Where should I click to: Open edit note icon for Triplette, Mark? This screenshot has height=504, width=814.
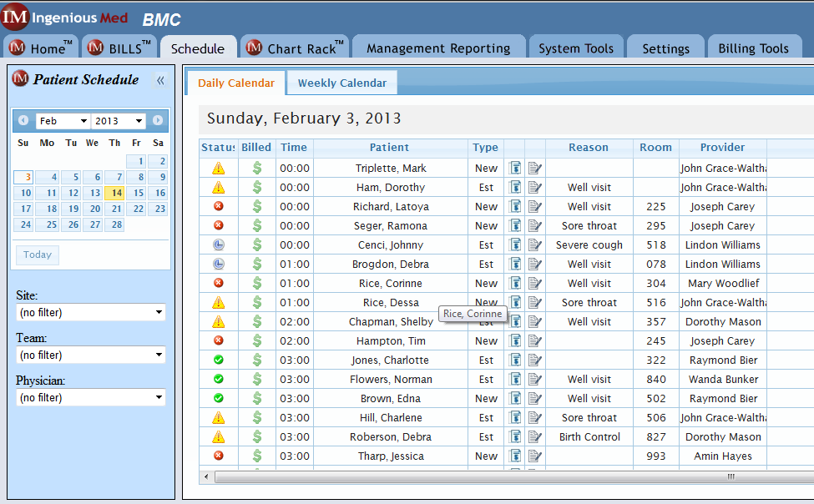click(x=535, y=169)
